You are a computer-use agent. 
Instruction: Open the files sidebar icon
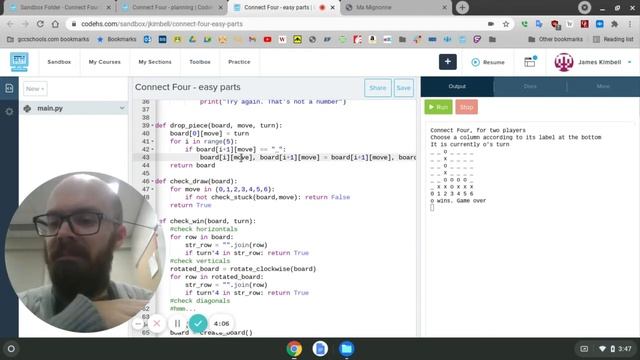(x=9, y=89)
